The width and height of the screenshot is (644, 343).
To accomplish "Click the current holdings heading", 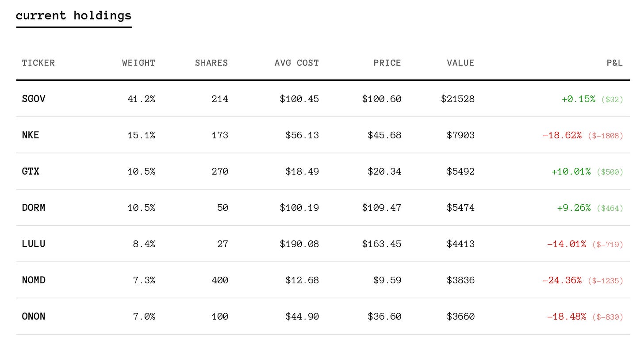I will (x=74, y=15).
